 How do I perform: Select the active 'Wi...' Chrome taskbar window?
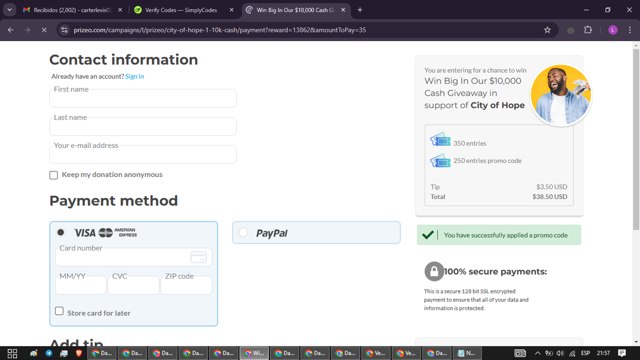(254, 353)
